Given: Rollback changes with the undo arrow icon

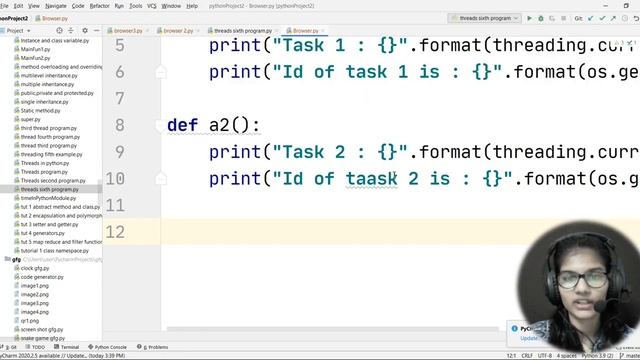Looking at the screenshot, I should tap(636, 18).
